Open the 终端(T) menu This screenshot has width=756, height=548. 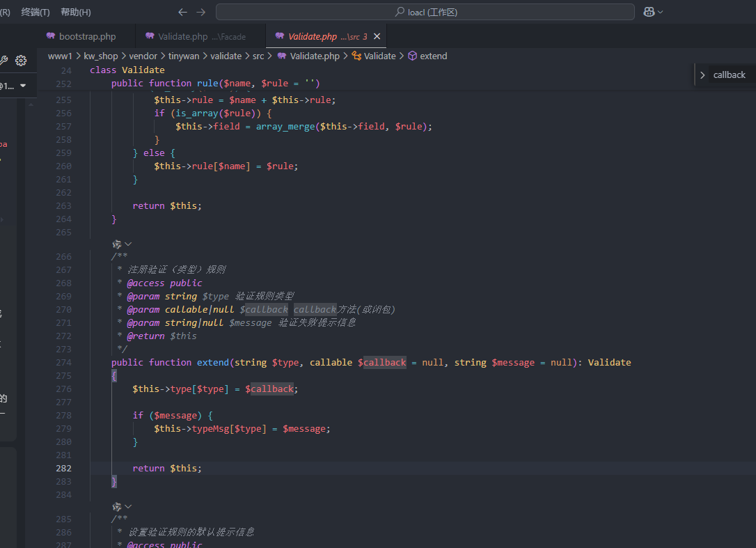click(36, 12)
